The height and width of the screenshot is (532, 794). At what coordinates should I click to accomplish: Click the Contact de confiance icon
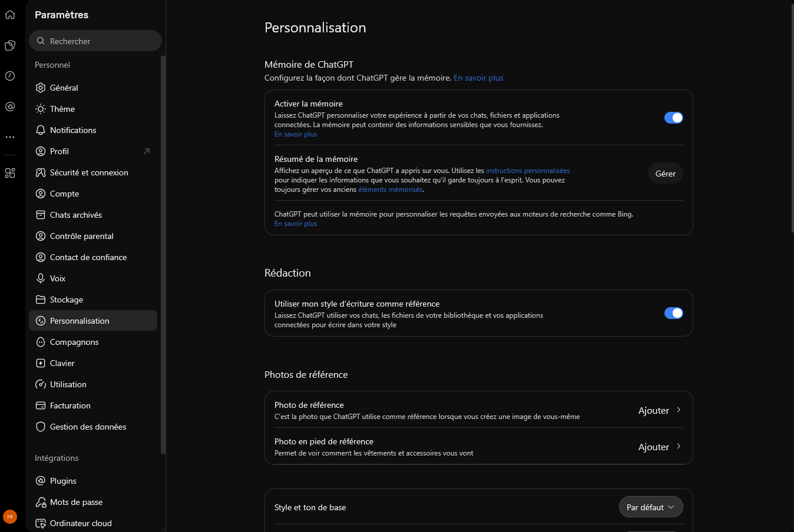41,257
